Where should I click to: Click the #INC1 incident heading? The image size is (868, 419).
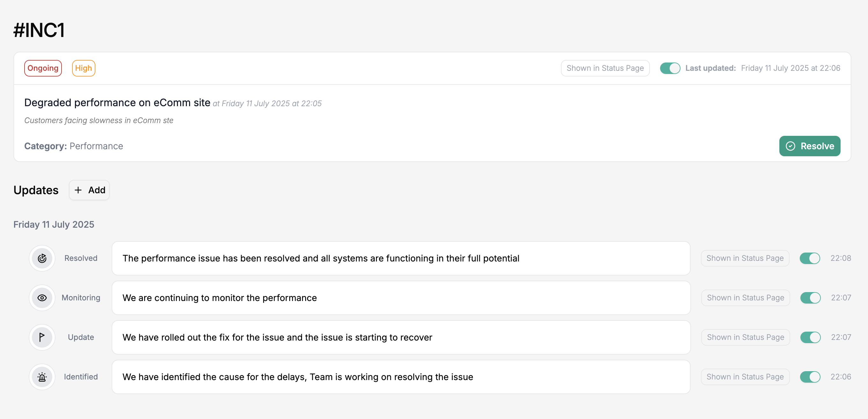[x=39, y=30]
